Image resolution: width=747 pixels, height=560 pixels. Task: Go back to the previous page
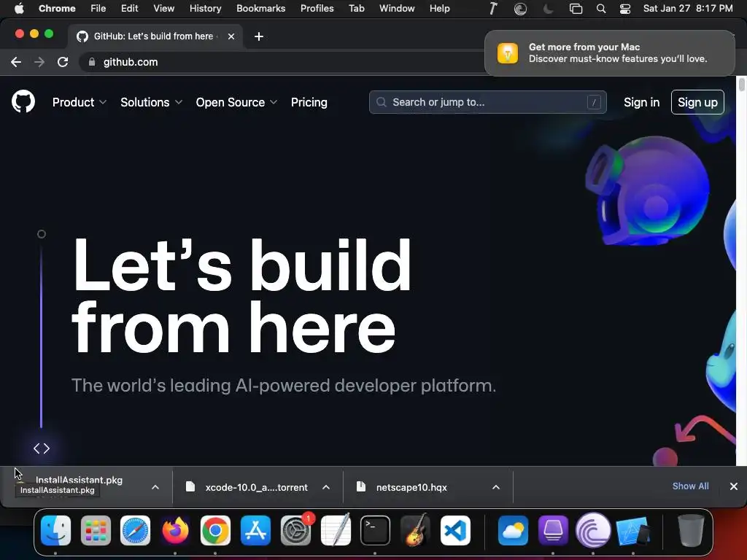click(16, 62)
